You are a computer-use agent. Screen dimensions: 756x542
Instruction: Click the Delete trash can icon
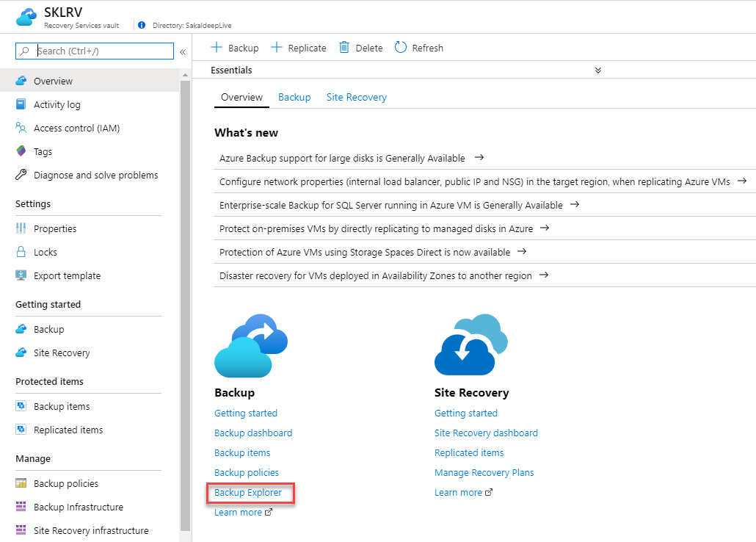click(344, 47)
